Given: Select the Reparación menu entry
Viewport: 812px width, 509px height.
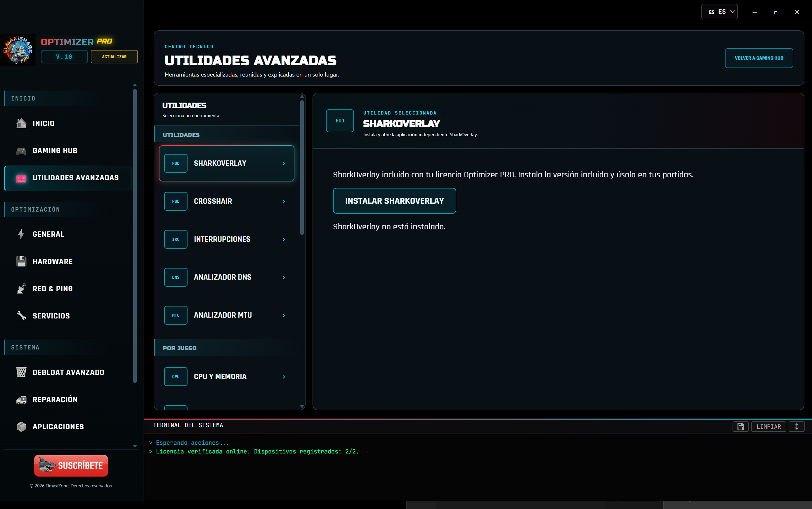Looking at the screenshot, I should [x=68, y=400].
